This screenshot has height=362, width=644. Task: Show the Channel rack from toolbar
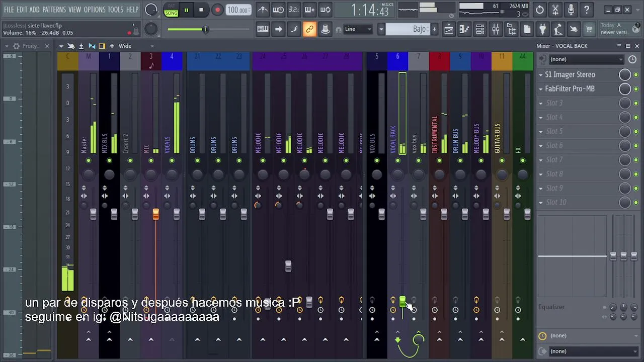click(x=480, y=30)
